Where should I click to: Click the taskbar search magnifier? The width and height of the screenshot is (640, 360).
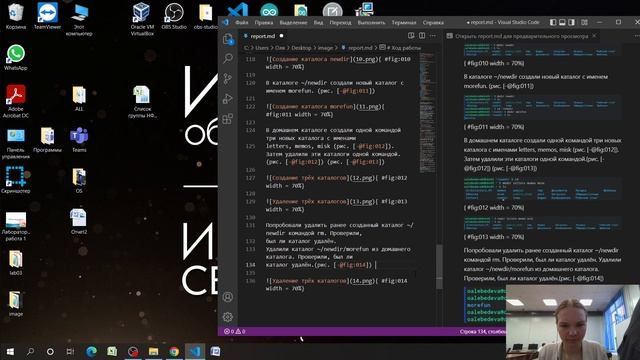(30, 351)
